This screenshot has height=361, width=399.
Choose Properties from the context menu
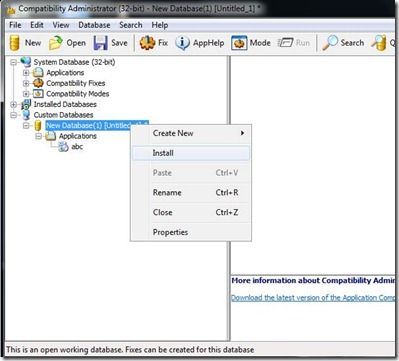(x=191, y=232)
